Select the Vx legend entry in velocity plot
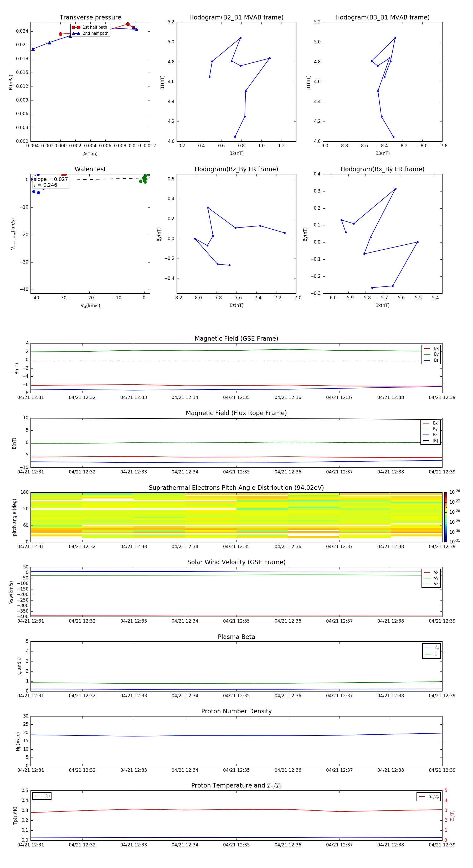Viewport: 473px width, 868px height. (x=431, y=572)
